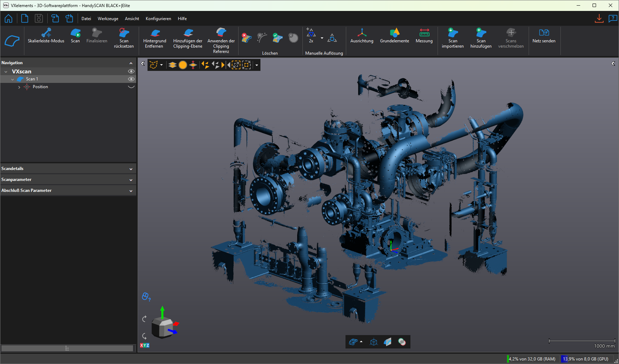Expand the Scanparameter section
619x364 pixels.
[131, 180]
